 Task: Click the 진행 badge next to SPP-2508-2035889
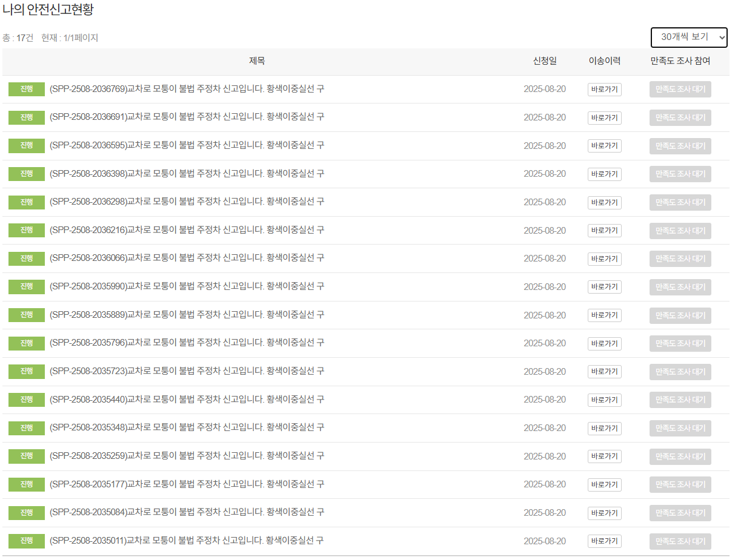click(26, 315)
